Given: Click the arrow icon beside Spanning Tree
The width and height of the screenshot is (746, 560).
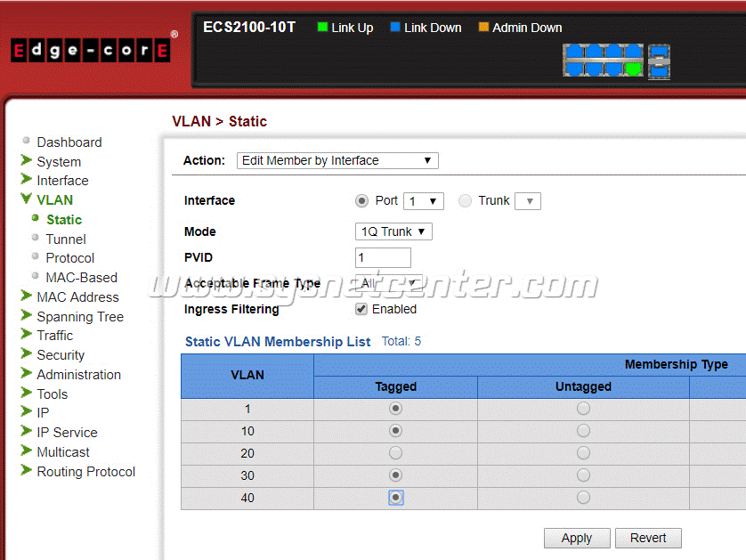Looking at the screenshot, I should point(26,316).
